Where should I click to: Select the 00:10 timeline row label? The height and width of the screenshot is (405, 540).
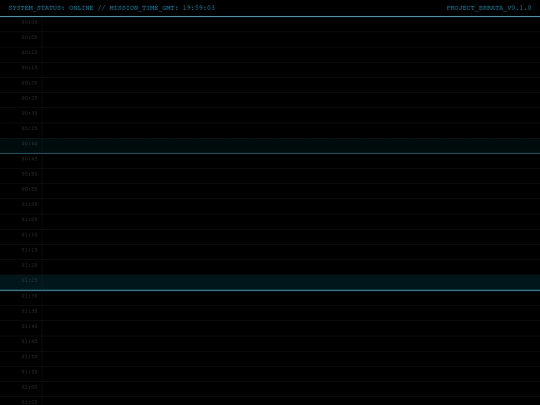point(29,52)
